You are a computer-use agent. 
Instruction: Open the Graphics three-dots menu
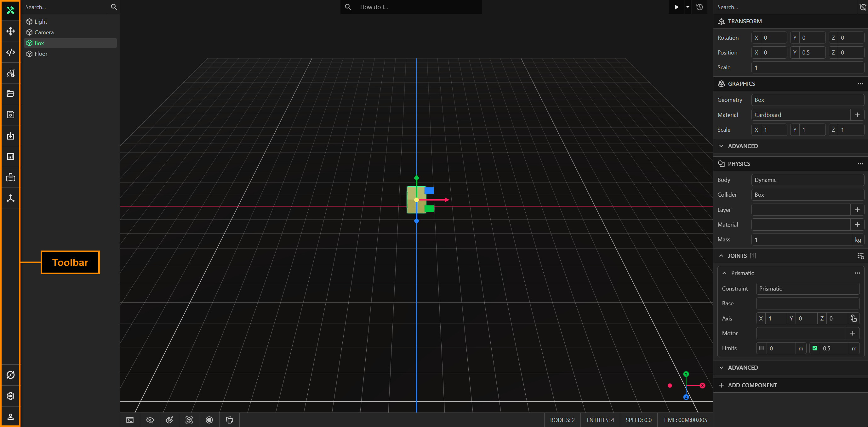tap(860, 84)
